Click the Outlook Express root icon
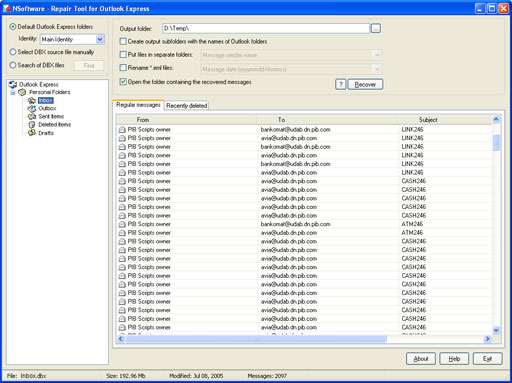 pyautogui.click(x=13, y=84)
